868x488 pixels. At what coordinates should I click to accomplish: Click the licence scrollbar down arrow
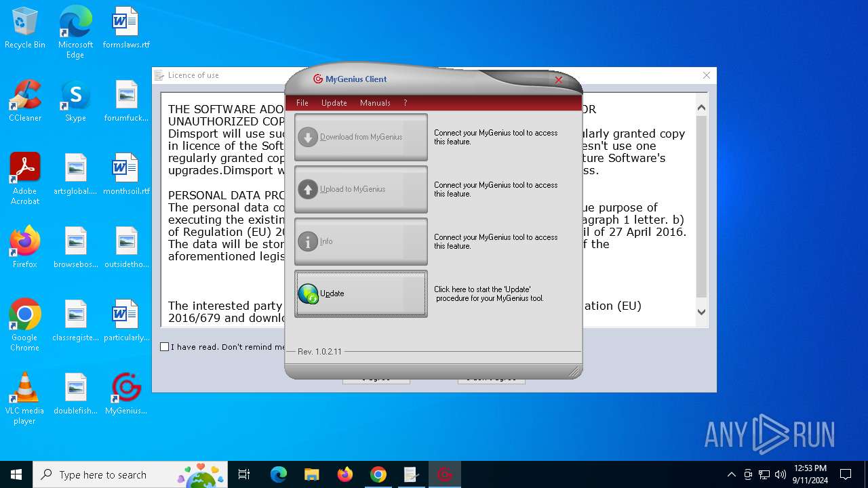[701, 312]
